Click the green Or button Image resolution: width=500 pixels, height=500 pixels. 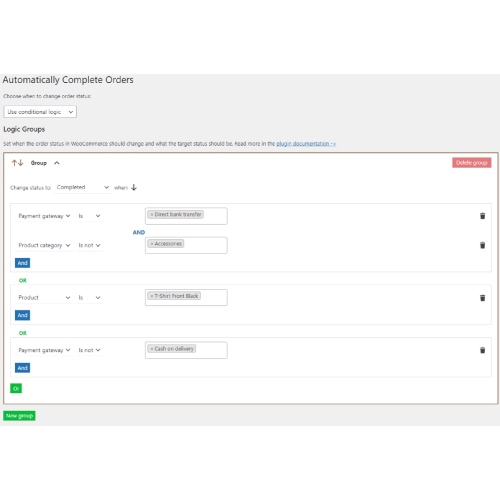coord(16,388)
